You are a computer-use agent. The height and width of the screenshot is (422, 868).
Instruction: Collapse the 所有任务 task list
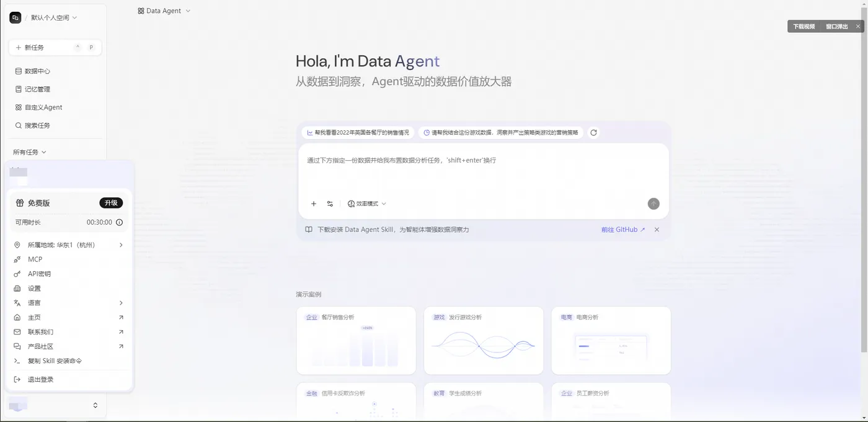[30, 152]
